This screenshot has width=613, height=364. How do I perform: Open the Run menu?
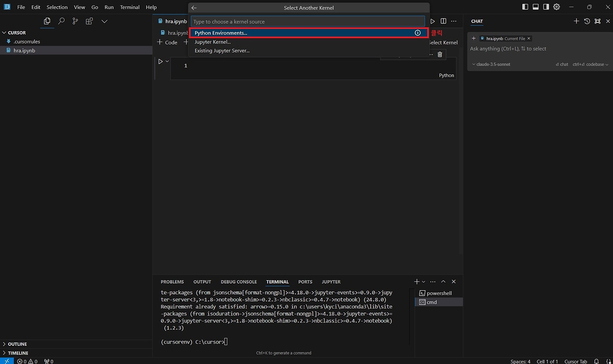pyautogui.click(x=109, y=7)
